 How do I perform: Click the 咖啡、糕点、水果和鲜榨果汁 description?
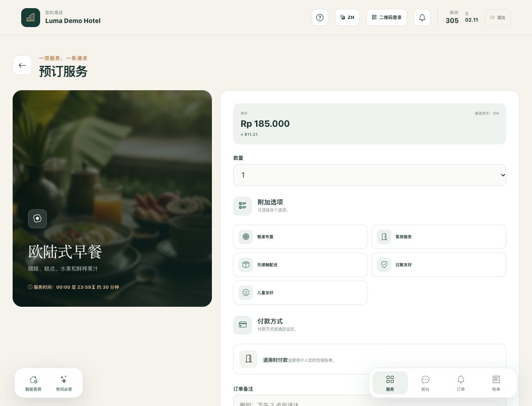[63, 269]
